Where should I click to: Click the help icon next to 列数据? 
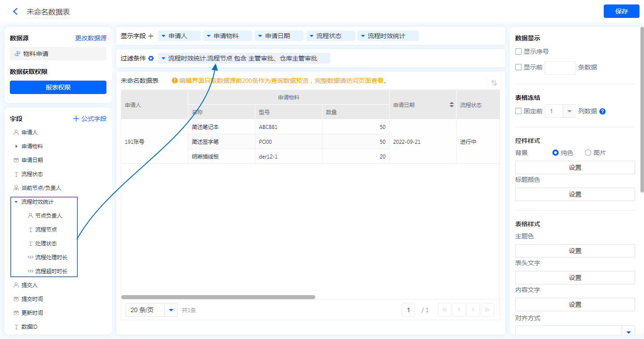click(x=602, y=111)
